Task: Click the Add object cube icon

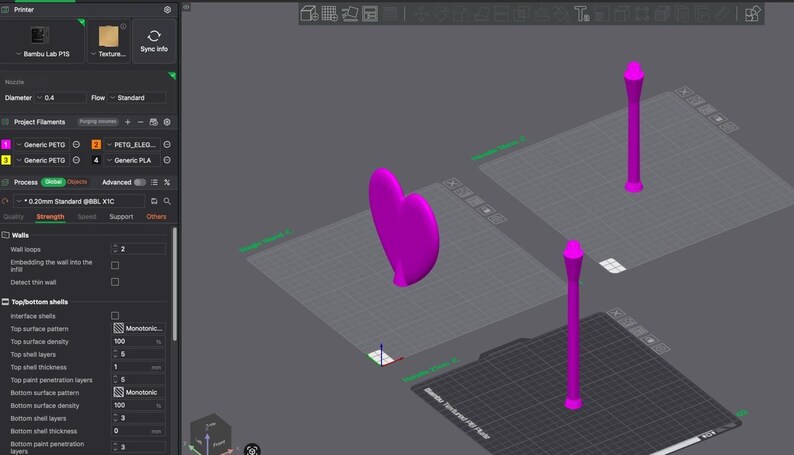Action: tap(309, 14)
